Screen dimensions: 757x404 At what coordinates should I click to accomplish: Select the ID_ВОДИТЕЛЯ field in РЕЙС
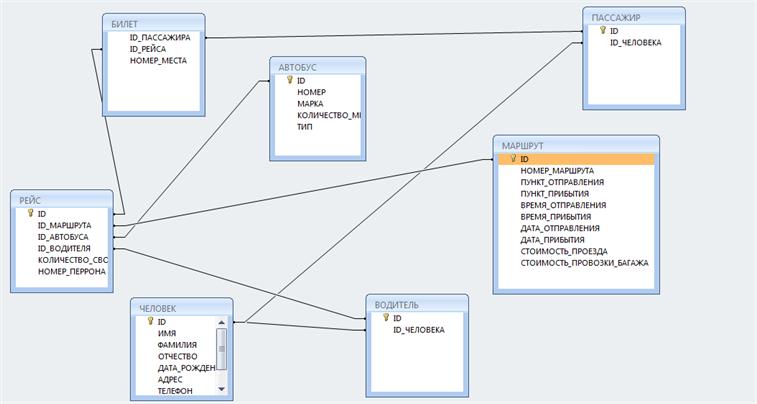coord(64,248)
